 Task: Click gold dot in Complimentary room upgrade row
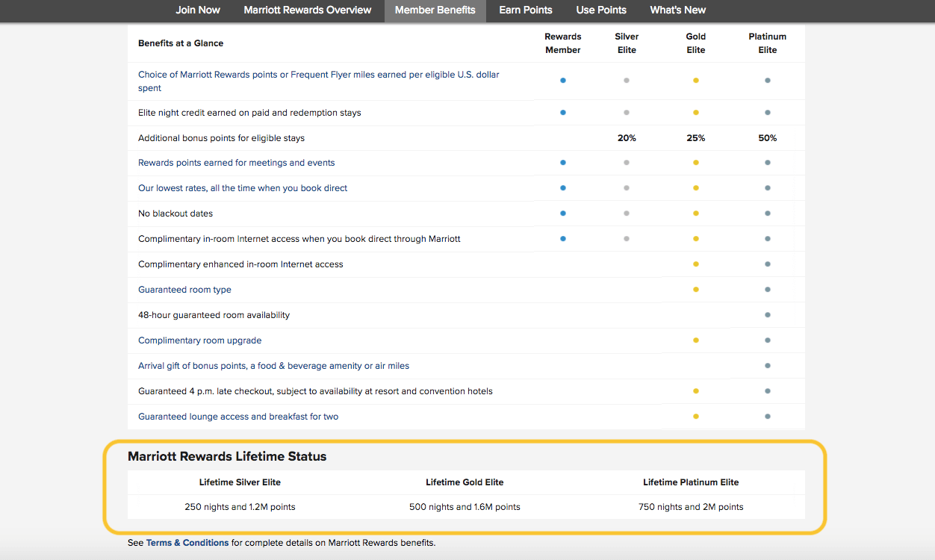click(696, 340)
